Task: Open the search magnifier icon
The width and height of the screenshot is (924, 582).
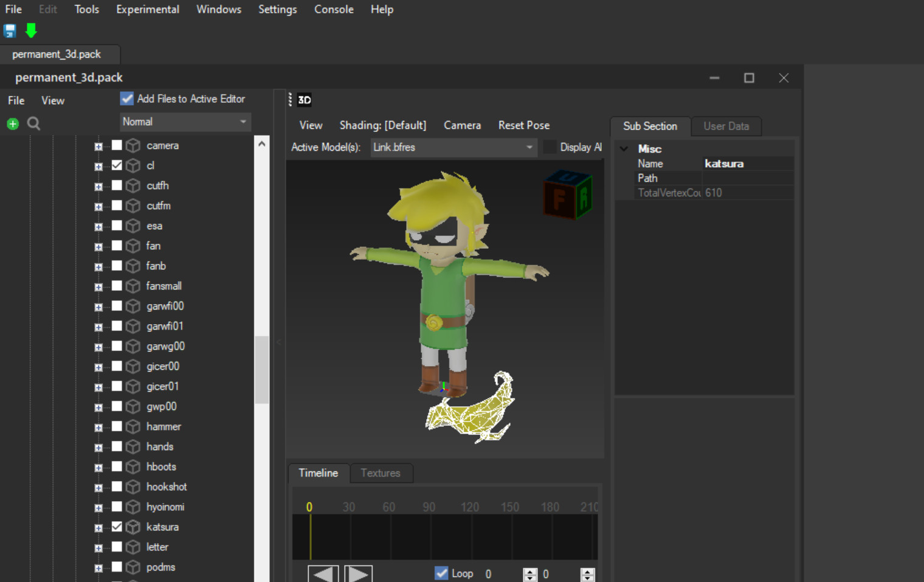Action: pyautogui.click(x=33, y=123)
